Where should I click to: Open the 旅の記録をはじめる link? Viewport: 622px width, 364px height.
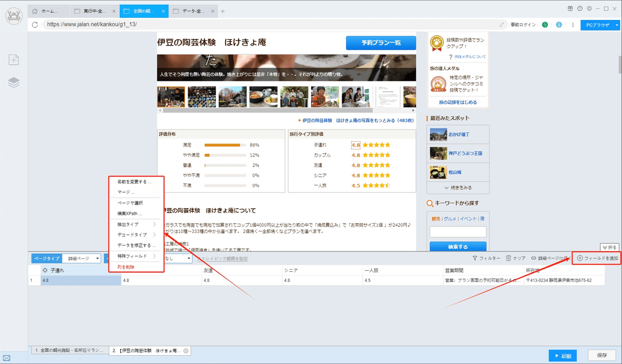458,102
